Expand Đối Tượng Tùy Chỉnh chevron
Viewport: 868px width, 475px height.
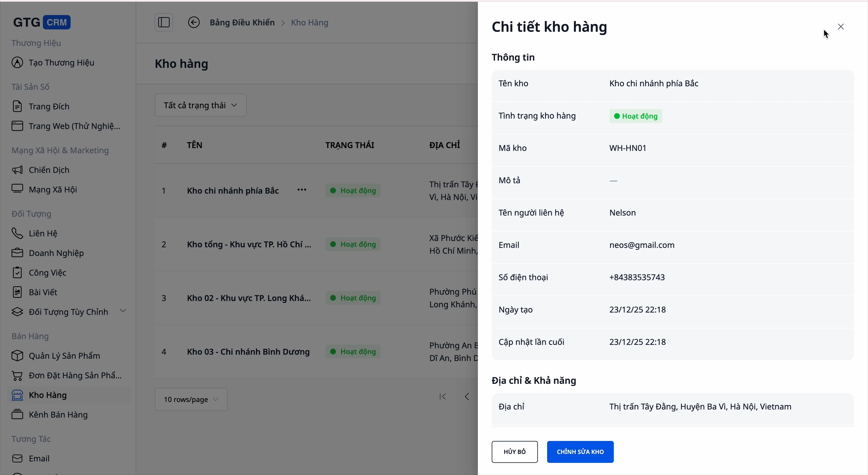click(123, 311)
